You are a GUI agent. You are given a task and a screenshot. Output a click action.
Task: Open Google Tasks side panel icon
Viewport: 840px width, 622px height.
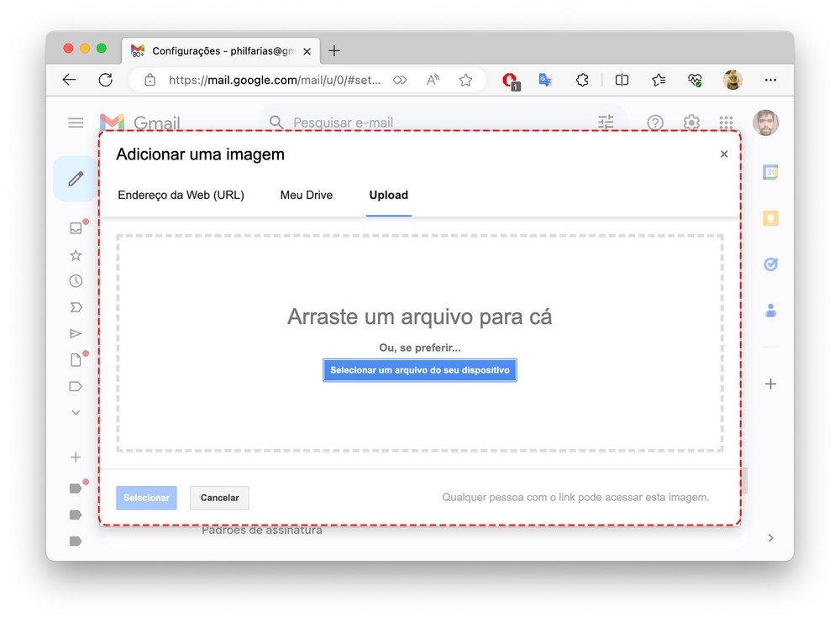click(x=770, y=264)
